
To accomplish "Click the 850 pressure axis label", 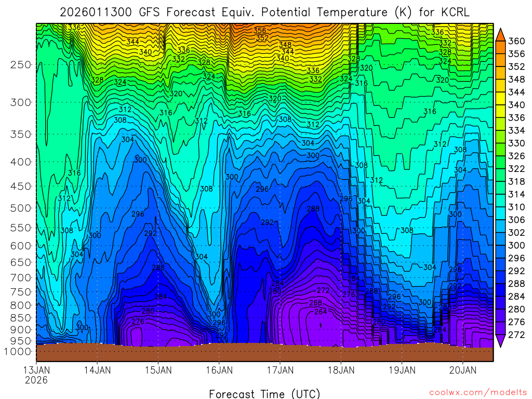I will tap(21, 317).
